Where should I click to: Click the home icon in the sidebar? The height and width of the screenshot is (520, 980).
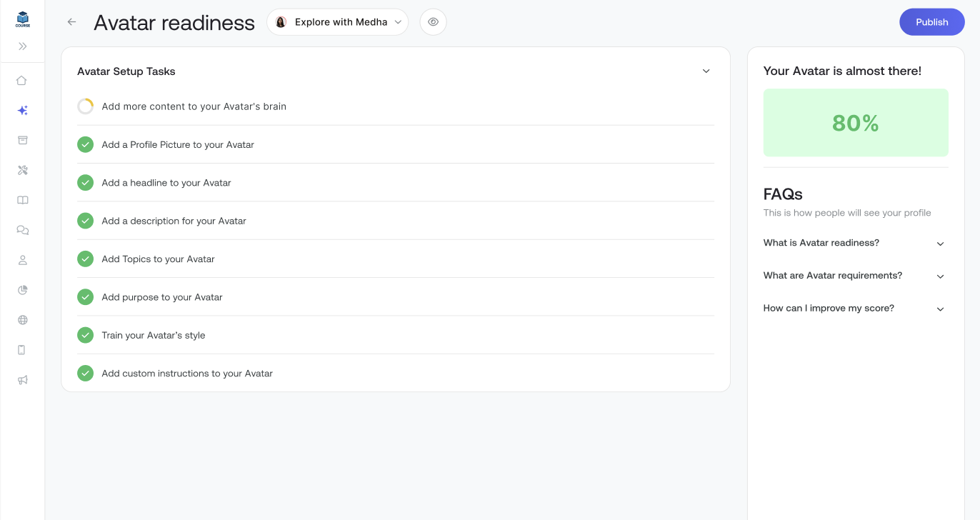(22, 81)
